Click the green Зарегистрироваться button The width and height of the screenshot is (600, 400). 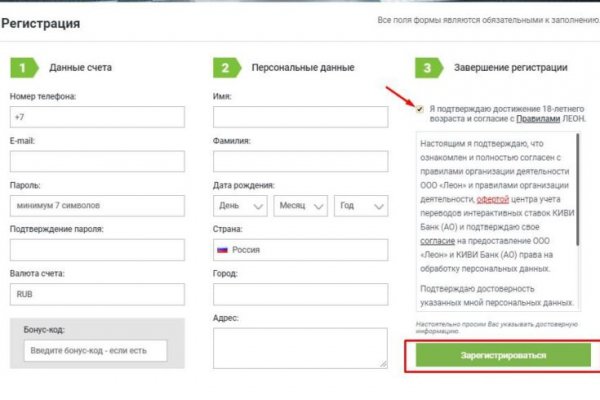pos(496,356)
